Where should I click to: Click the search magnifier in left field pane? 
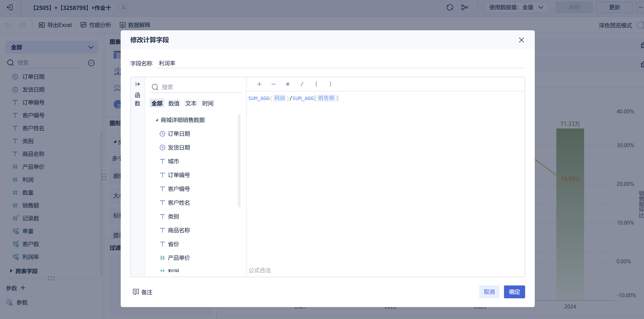click(x=11, y=63)
